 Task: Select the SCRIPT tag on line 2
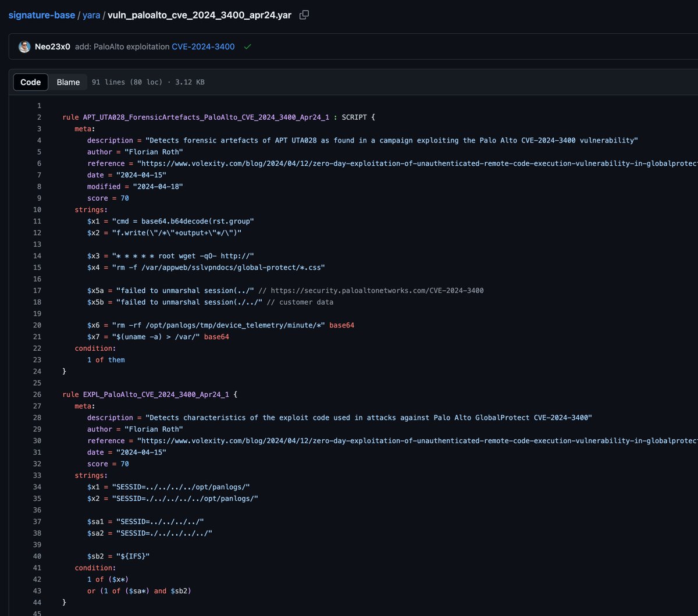click(354, 117)
